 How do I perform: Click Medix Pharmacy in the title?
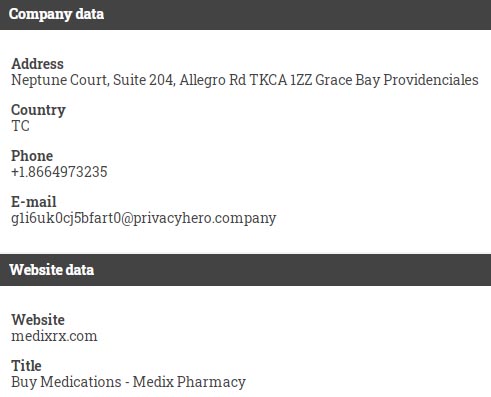click(189, 382)
